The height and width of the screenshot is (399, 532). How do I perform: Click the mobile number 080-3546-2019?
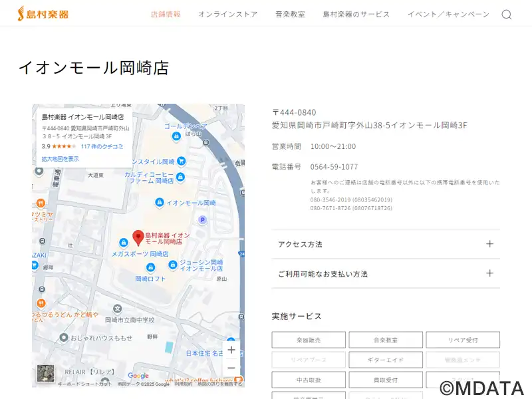pos(351,199)
